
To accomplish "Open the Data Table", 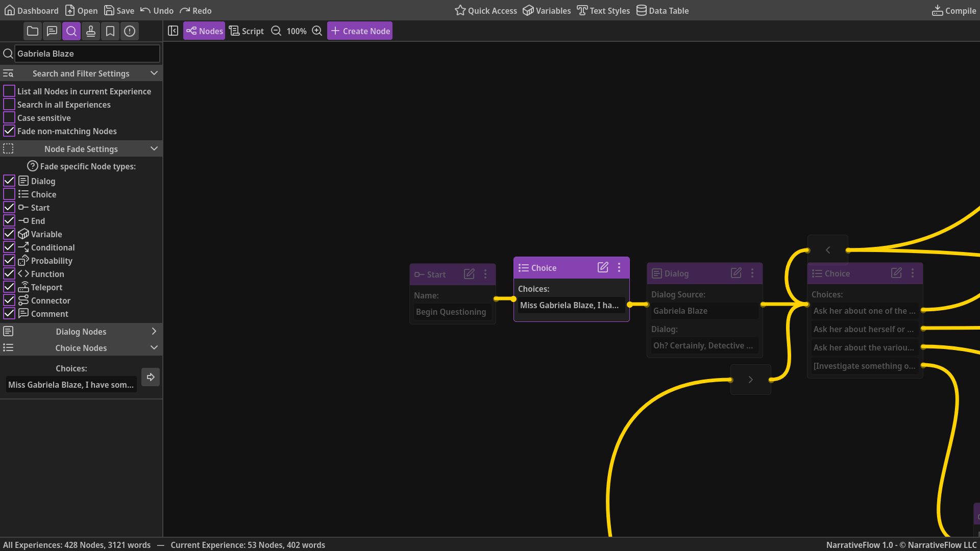I will (x=663, y=11).
